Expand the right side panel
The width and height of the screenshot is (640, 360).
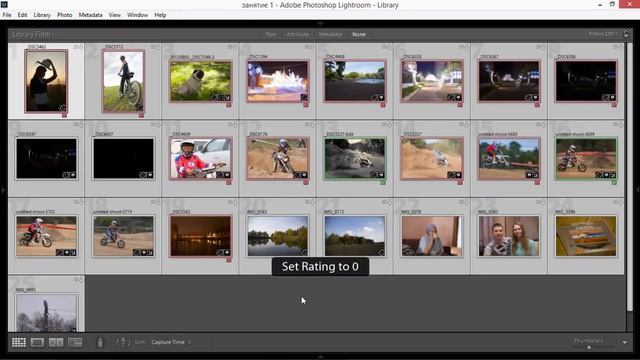(638, 189)
